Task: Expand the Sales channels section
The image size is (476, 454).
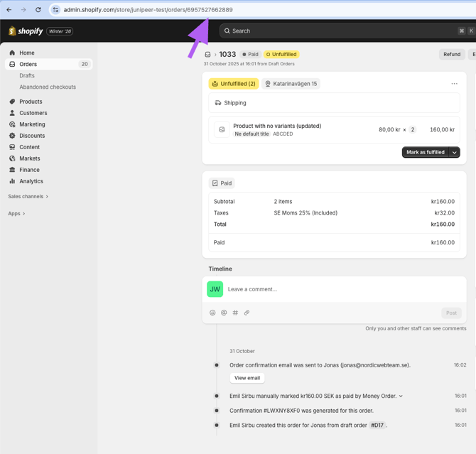Action: 28,196
